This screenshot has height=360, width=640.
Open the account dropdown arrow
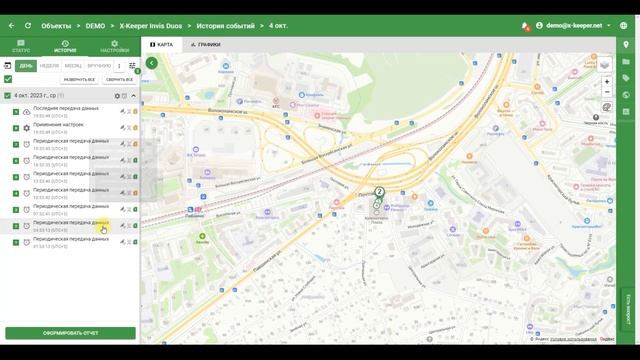(609, 25)
